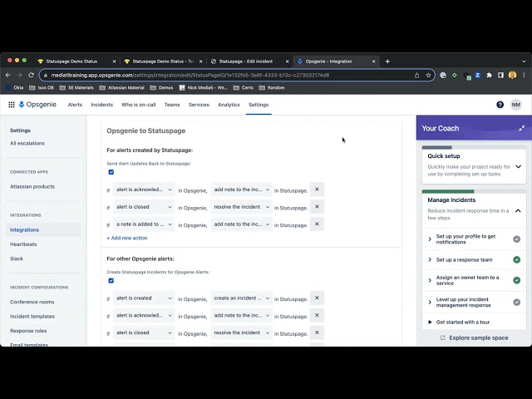This screenshot has height=399, width=532.
Task: Open the NM profile avatar
Action: 515,105
